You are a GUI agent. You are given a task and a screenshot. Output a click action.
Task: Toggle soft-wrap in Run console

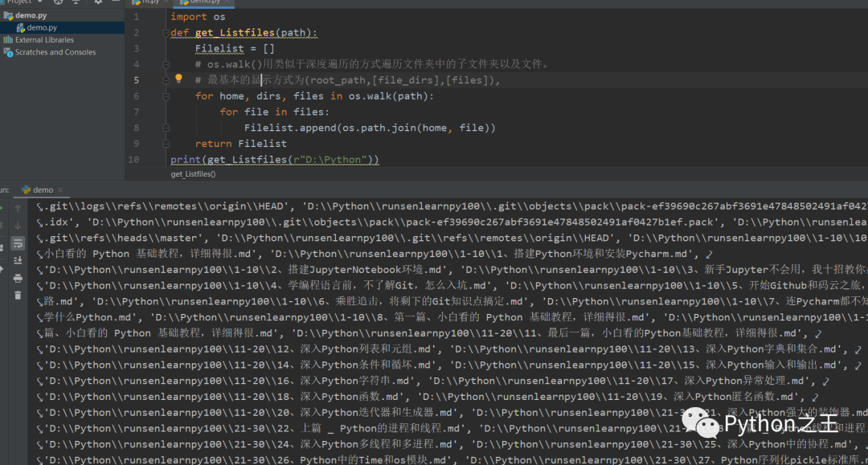click(x=18, y=243)
